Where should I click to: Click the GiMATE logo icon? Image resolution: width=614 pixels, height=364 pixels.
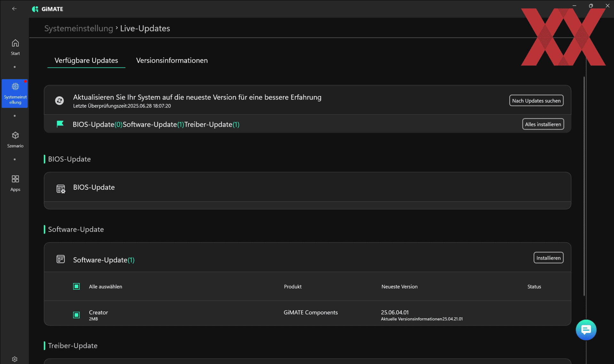(35, 9)
